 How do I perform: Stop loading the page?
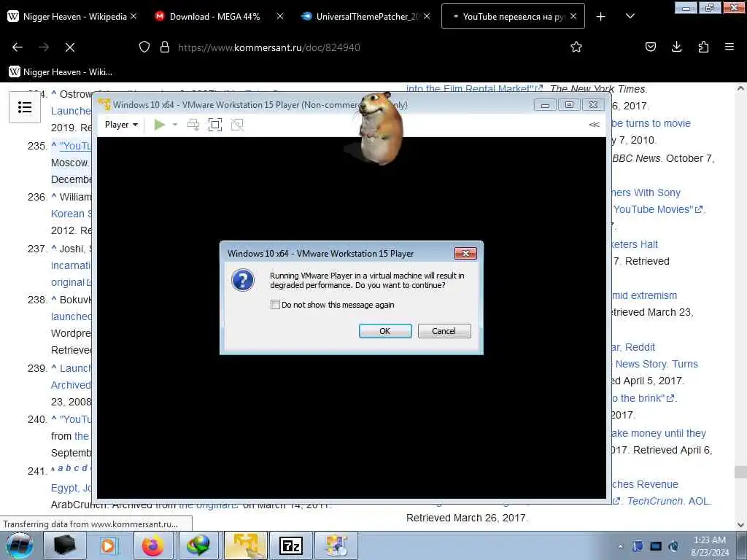tap(70, 47)
